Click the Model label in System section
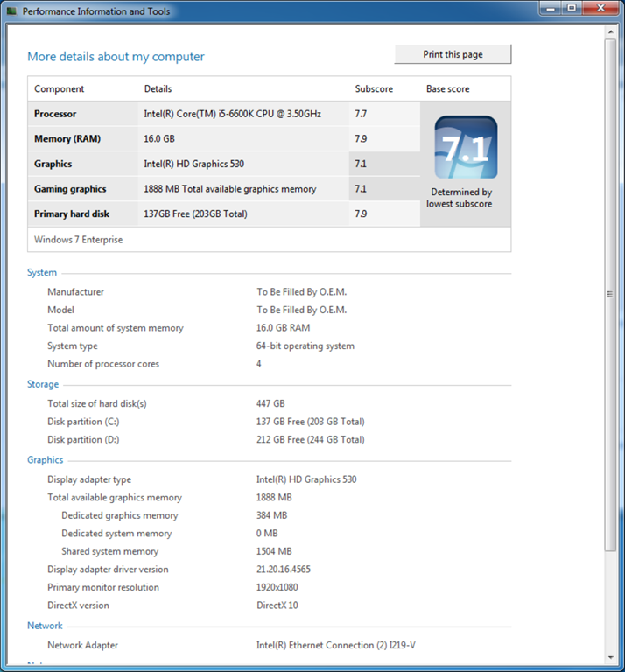625x672 pixels. click(60, 310)
